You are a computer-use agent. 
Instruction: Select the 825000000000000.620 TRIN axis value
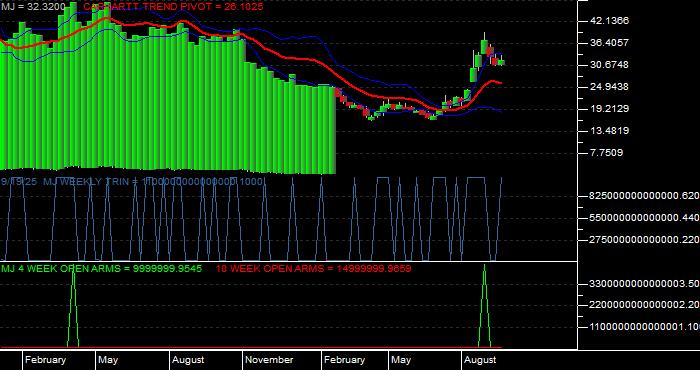point(645,195)
